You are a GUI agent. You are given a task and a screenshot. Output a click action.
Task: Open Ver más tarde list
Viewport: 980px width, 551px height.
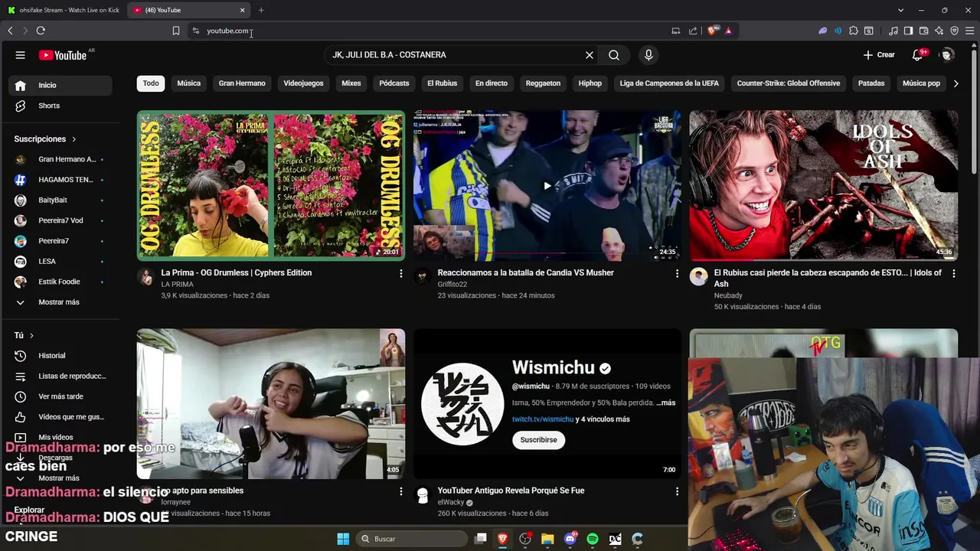61,396
